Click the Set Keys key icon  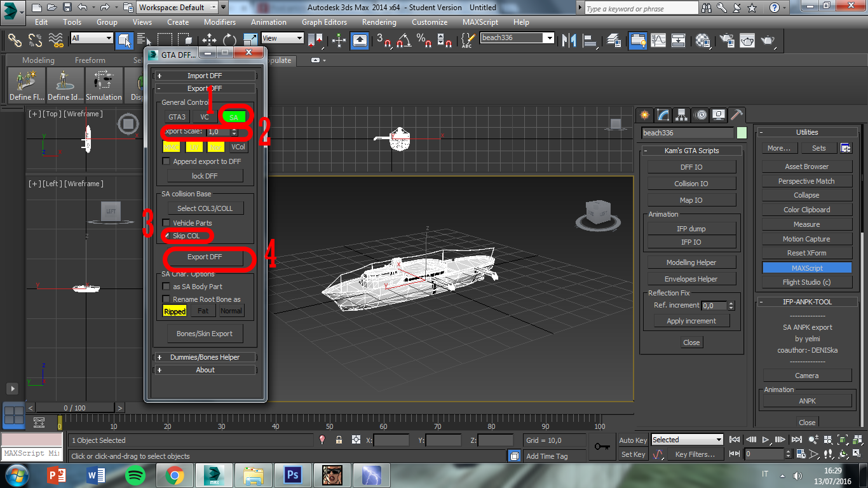pos(602,447)
